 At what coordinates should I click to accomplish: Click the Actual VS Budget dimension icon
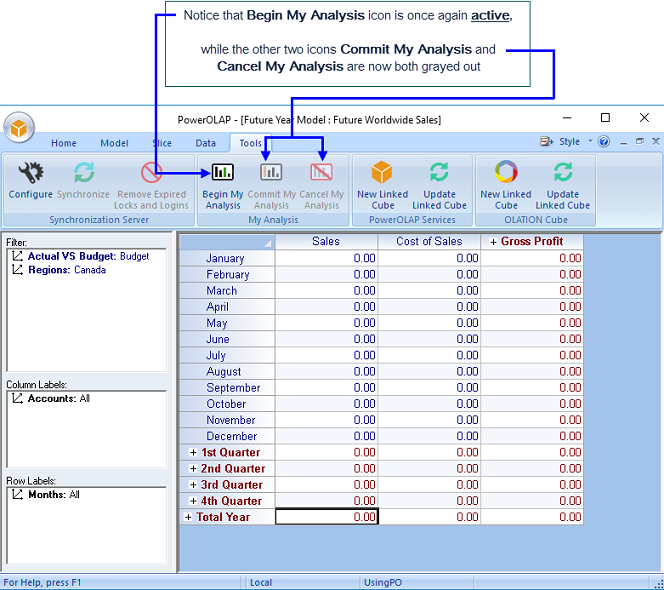pyautogui.click(x=17, y=256)
